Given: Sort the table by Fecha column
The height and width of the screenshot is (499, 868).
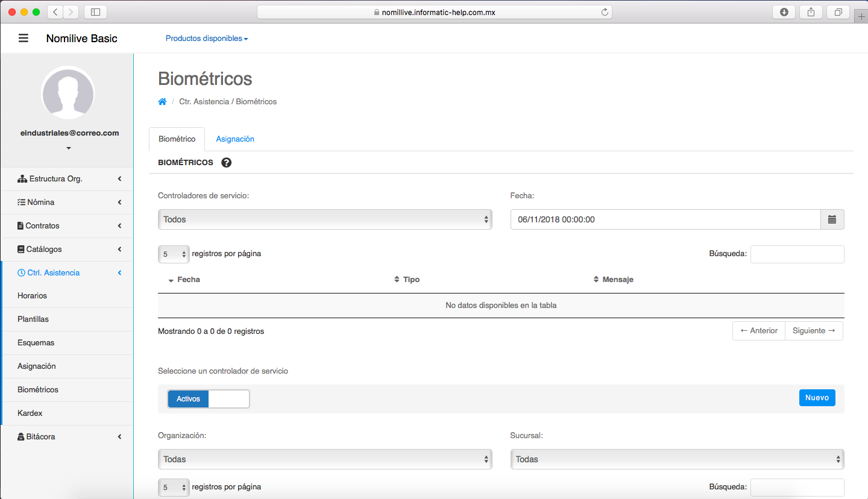Looking at the screenshot, I should [188, 280].
